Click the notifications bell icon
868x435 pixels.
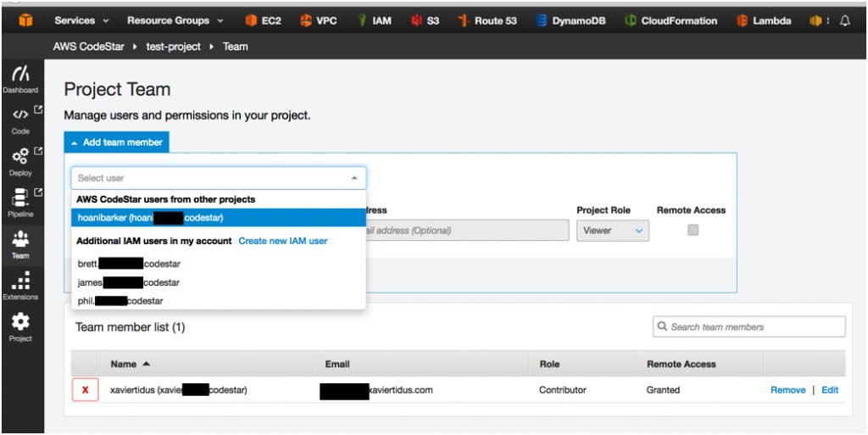pos(845,20)
